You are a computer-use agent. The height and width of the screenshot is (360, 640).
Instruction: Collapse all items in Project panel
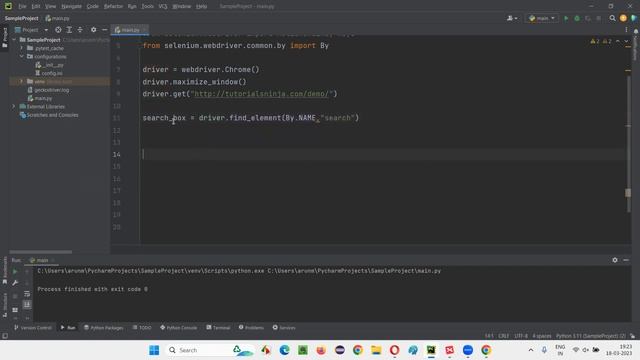(x=80, y=30)
